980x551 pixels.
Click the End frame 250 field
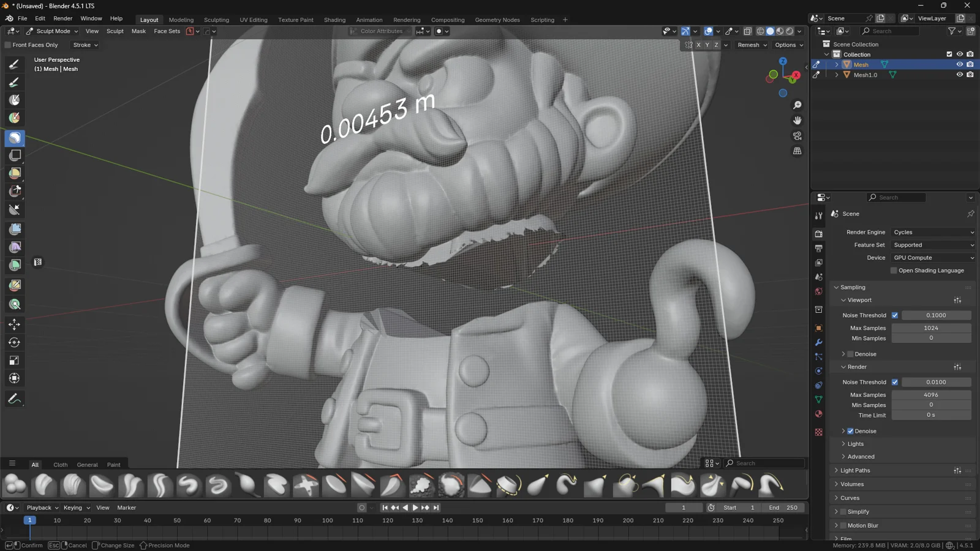[x=783, y=508]
